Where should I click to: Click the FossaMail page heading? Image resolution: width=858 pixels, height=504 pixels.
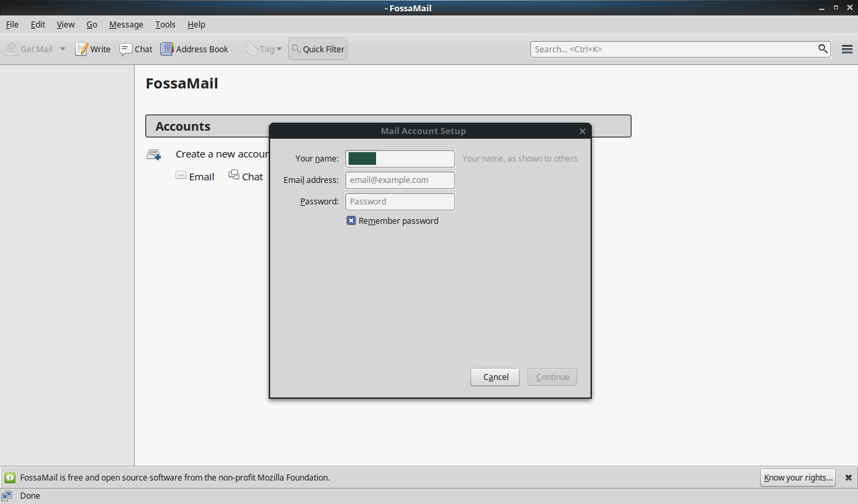point(182,84)
